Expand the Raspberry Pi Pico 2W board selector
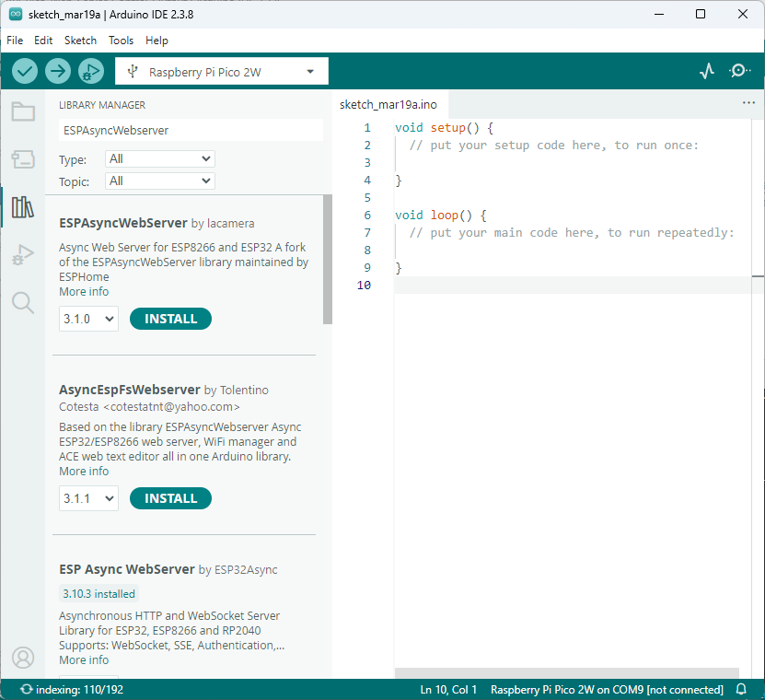The height and width of the screenshot is (700, 765). coord(221,72)
